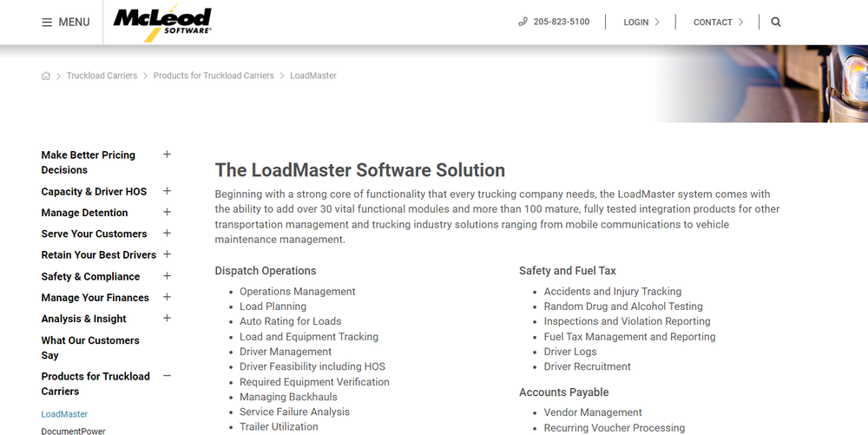The image size is (868, 435).
Task: Click 'Random Drug and Alcohol Testing' item
Action: point(623,306)
